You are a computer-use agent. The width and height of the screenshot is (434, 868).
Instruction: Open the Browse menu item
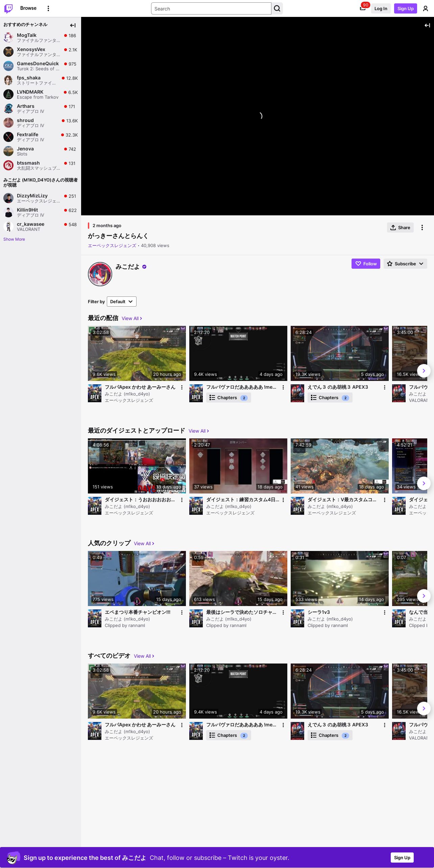pos(28,8)
